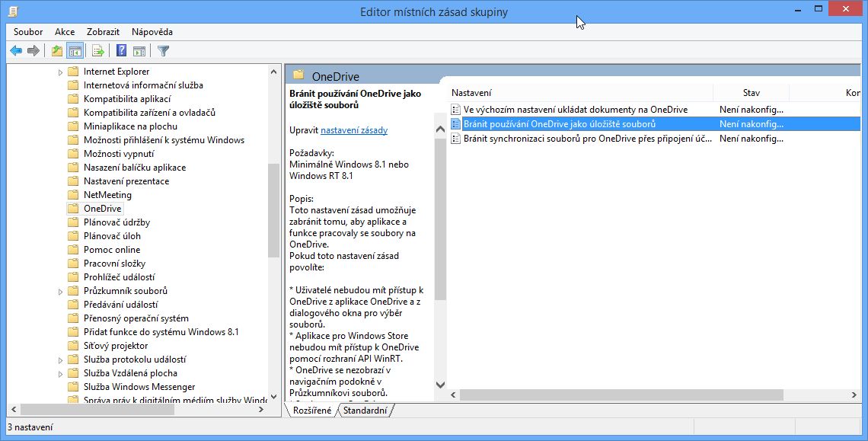Click the folder icon next to Možnosti vypnutí
The image size is (868, 441).
pos(73,154)
